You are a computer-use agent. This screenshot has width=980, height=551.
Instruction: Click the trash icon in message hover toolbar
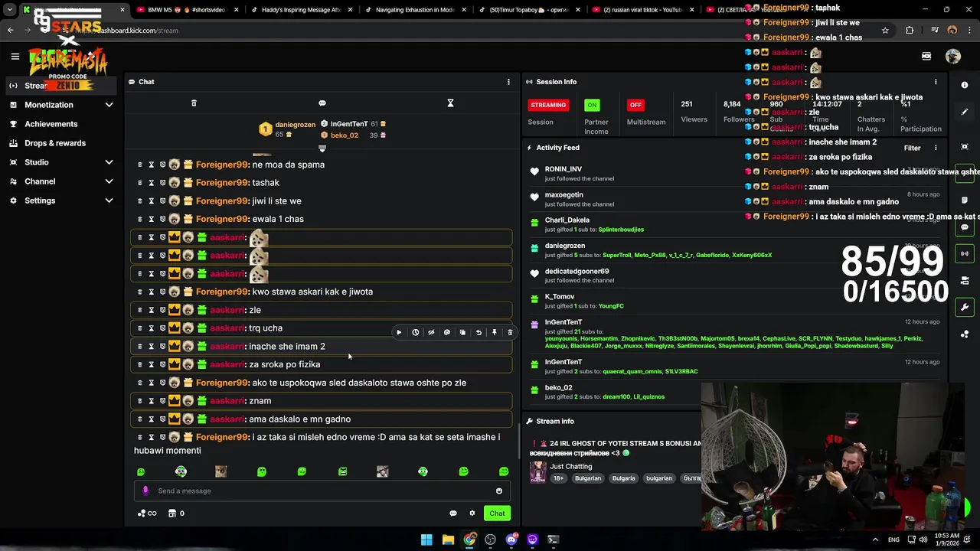tap(510, 333)
